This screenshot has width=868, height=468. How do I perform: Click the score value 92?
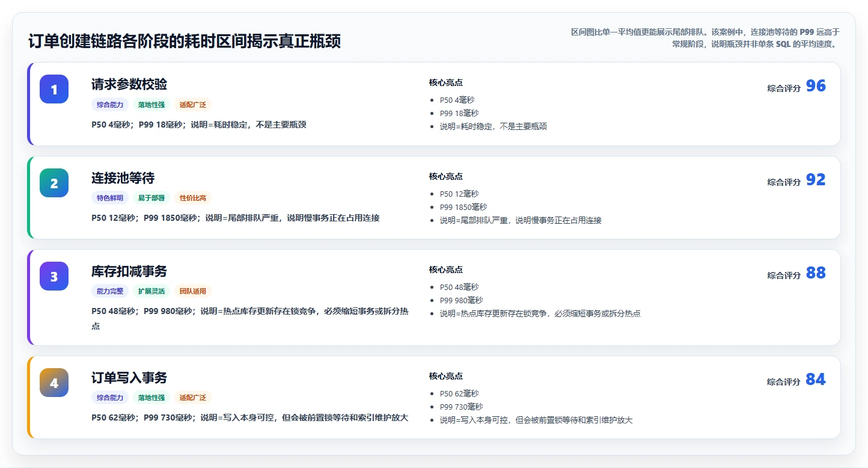tap(816, 180)
